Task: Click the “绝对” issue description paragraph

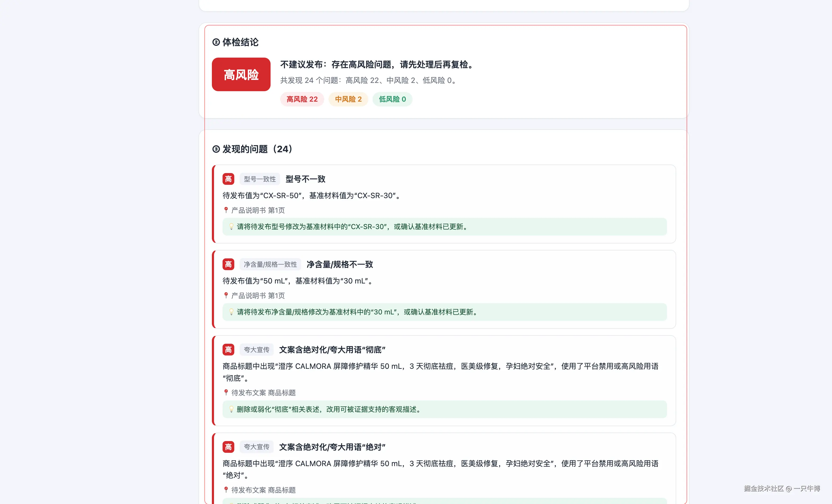Action: click(x=441, y=469)
